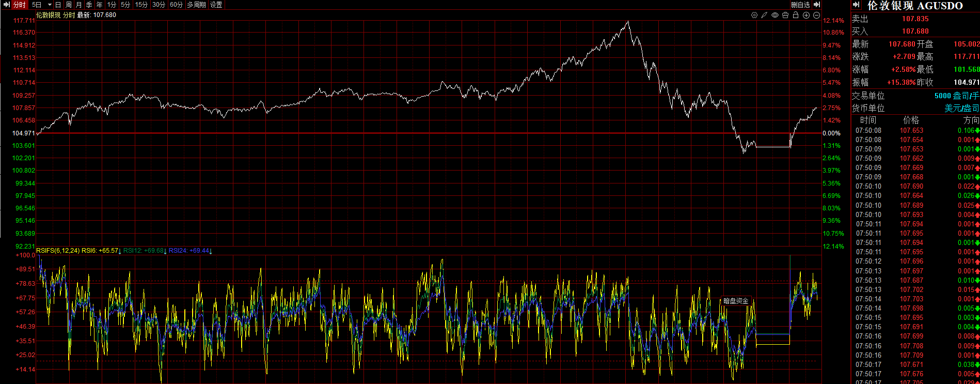The image size is (980, 384).
Task: Click the 0.00% percent axis label
Action: click(x=831, y=133)
